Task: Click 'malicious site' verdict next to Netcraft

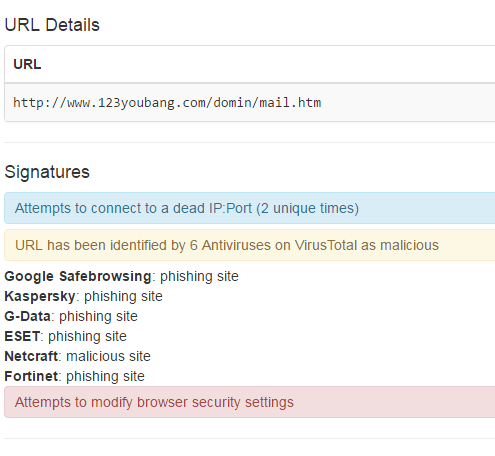Action: (108, 356)
